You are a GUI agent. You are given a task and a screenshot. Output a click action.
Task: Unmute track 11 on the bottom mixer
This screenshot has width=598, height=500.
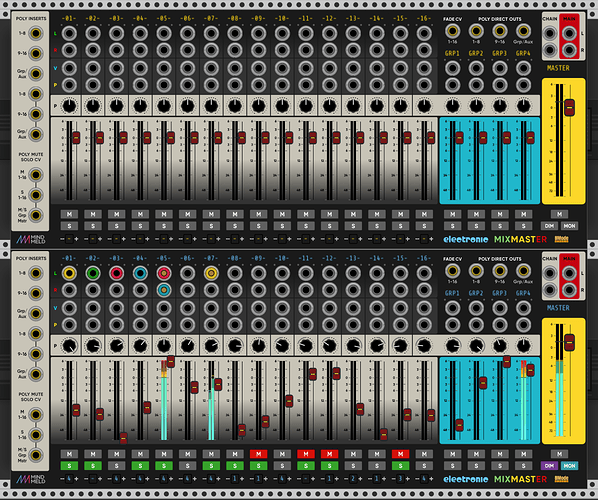click(306, 454)
